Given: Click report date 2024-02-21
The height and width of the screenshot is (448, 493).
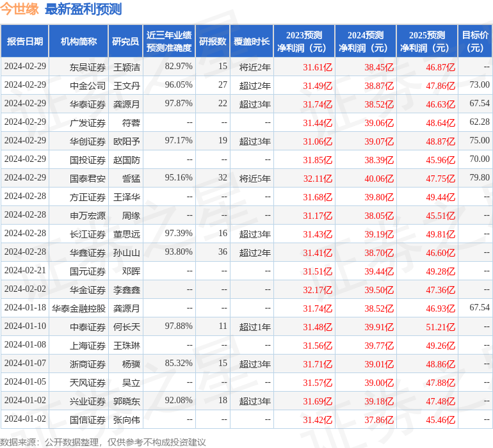Looking at the screenshot, I should (x=25, y=270).
